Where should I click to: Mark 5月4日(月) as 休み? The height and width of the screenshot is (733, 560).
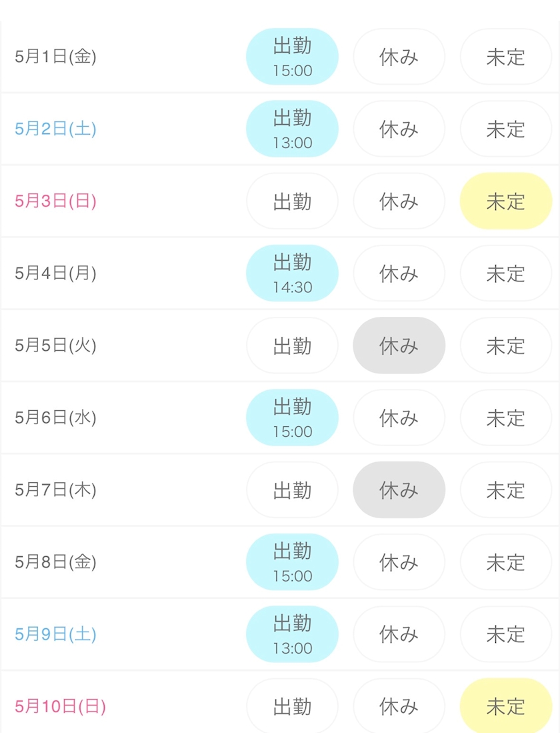(399, 273)
